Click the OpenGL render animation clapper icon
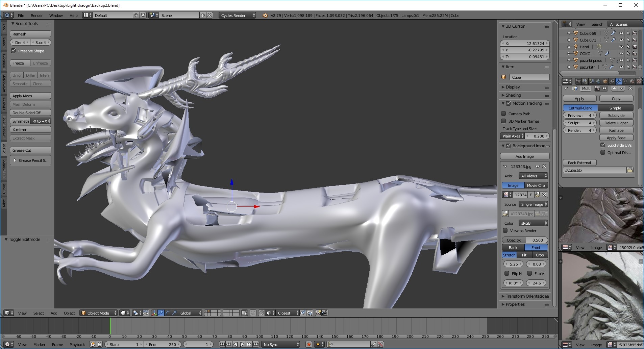644x349 pixels. (x=325, y=313)
